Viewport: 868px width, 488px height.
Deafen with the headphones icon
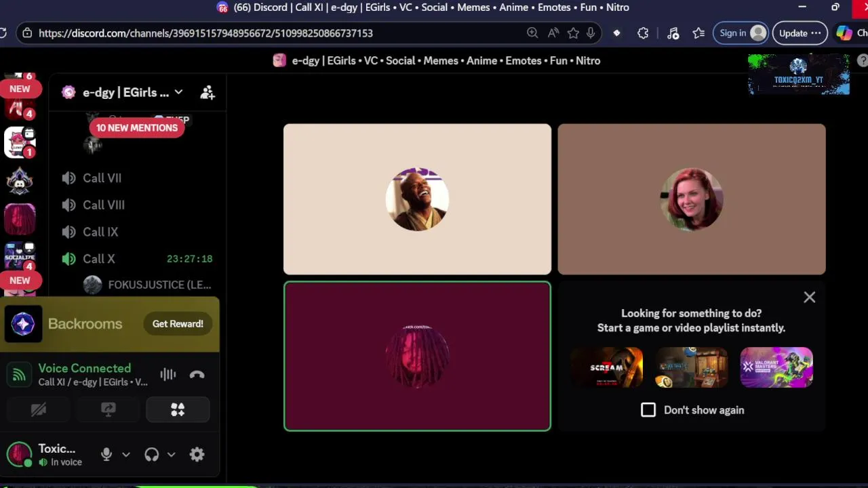[x=152, y=455]
